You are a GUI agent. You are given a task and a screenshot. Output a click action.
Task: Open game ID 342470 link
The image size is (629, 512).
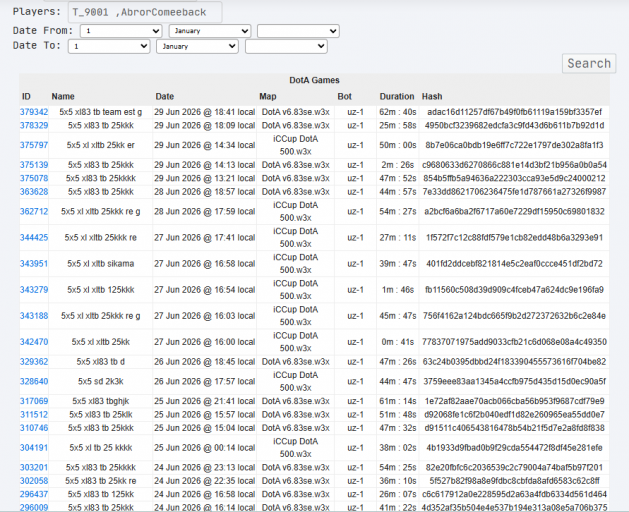[34, 341]
